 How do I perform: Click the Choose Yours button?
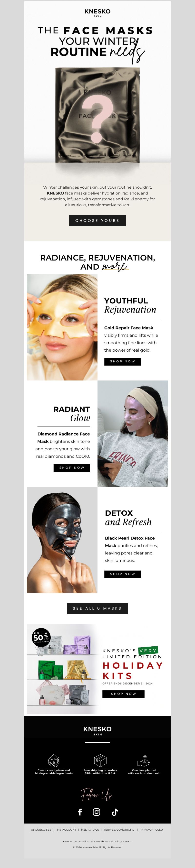coord(97,220)
